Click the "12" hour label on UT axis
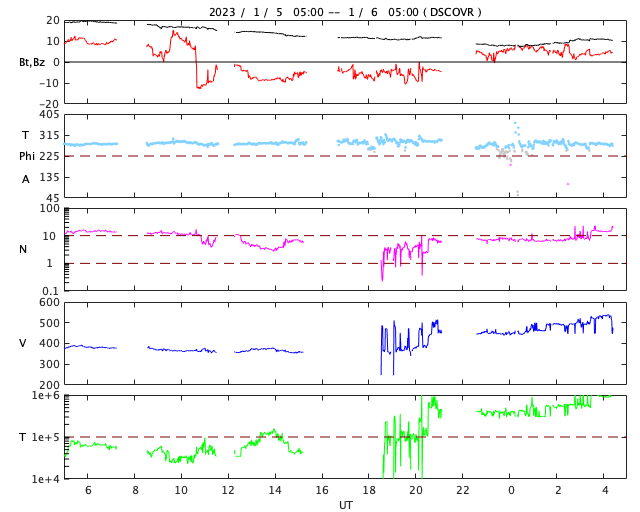 coord(228,490)
